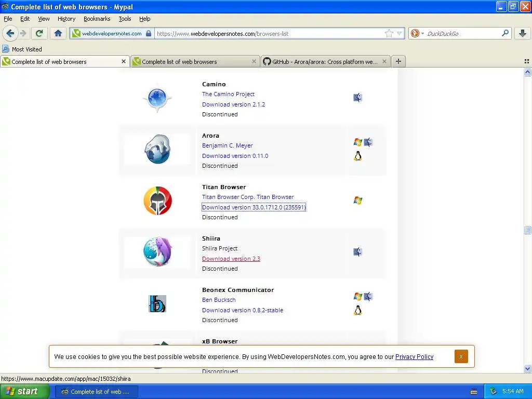Open a new tab with plus button
The image size is (532, 399).
[x=398, y=61]
